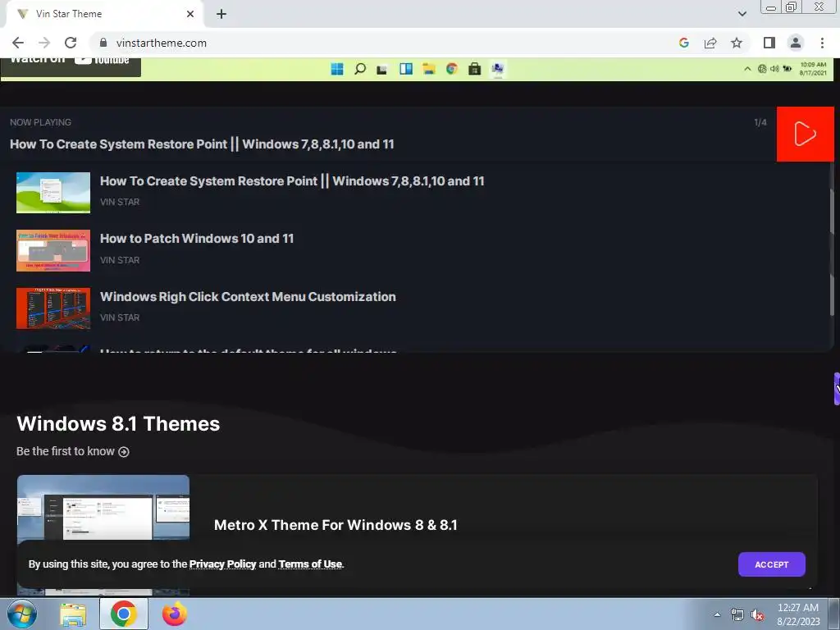Open How to Patch Windows 10 and 11 video
The height and width of the screenshot is (630, 840).
tap(197, 239)
